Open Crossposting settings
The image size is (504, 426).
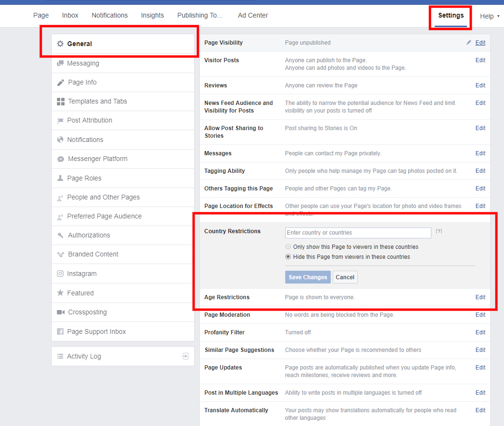[x=123, y=312]
